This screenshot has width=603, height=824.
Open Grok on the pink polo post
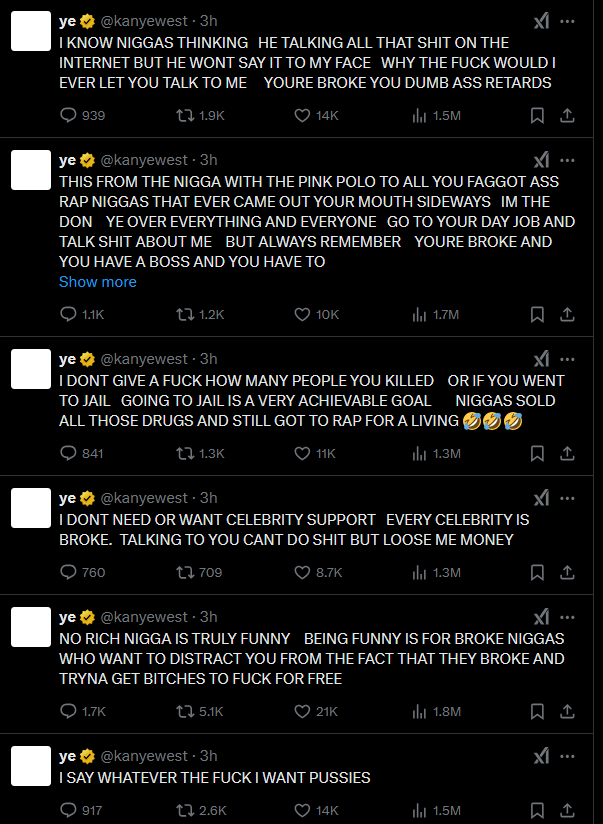click(x=541, y=160)
